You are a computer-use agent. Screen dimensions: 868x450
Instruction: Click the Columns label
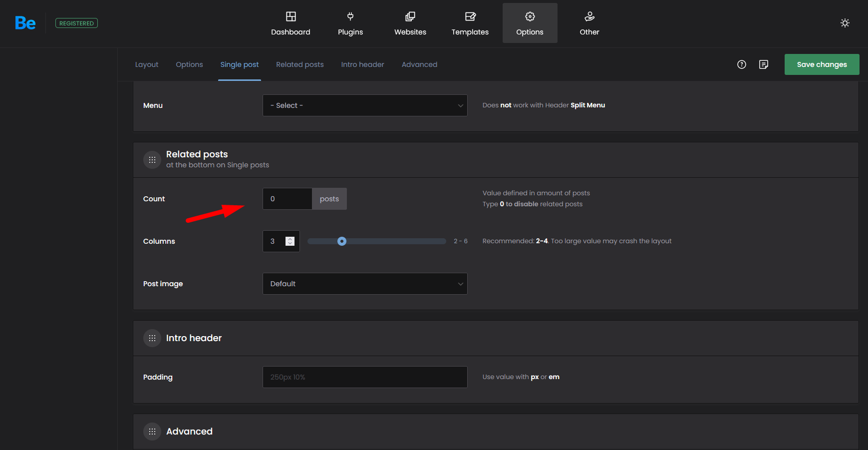coord(159,241)
